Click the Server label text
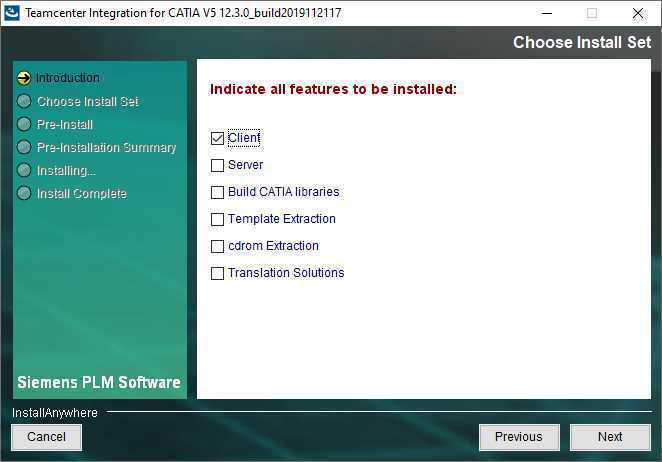 coord(245,165)
